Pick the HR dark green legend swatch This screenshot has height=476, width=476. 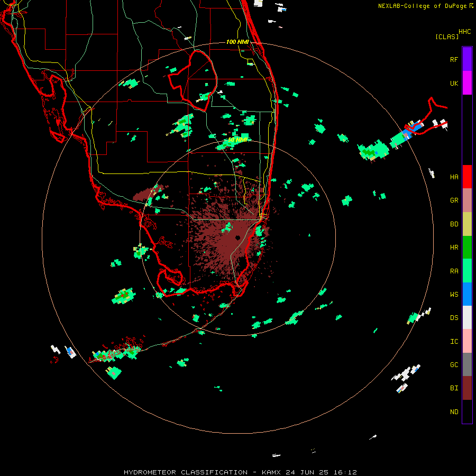pos(467,248)
